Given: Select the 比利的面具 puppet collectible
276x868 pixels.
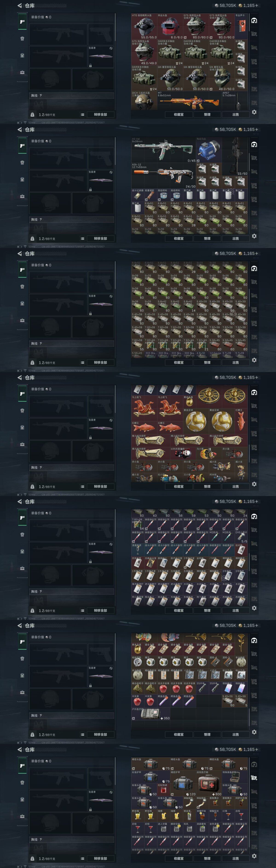Looking at the screenshot, I should (183, 454).
